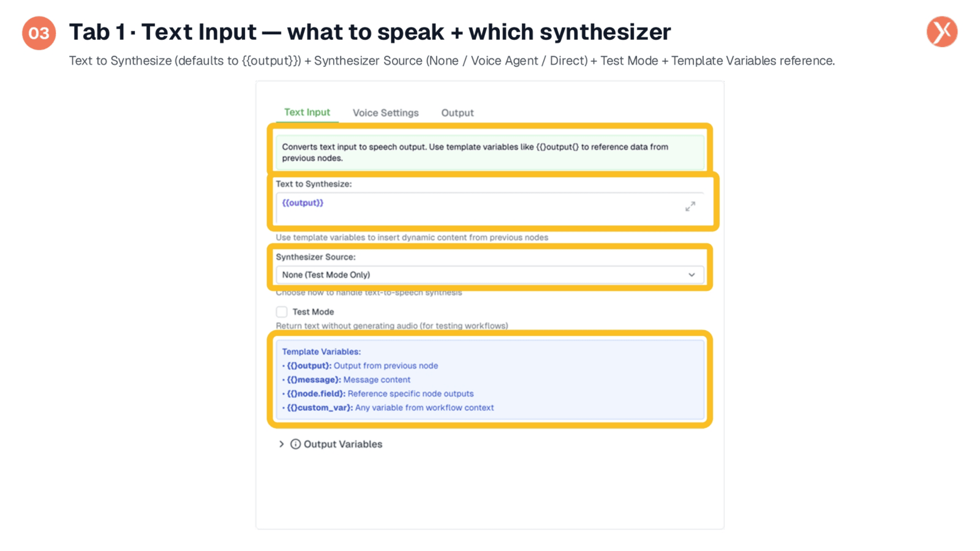
Task: Click the {{custom_var}} template variable entry
Action: (388, 408)
